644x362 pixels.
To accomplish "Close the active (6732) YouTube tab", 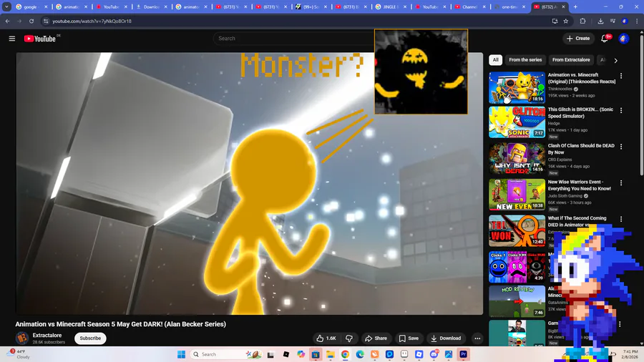I will point(564,6).
